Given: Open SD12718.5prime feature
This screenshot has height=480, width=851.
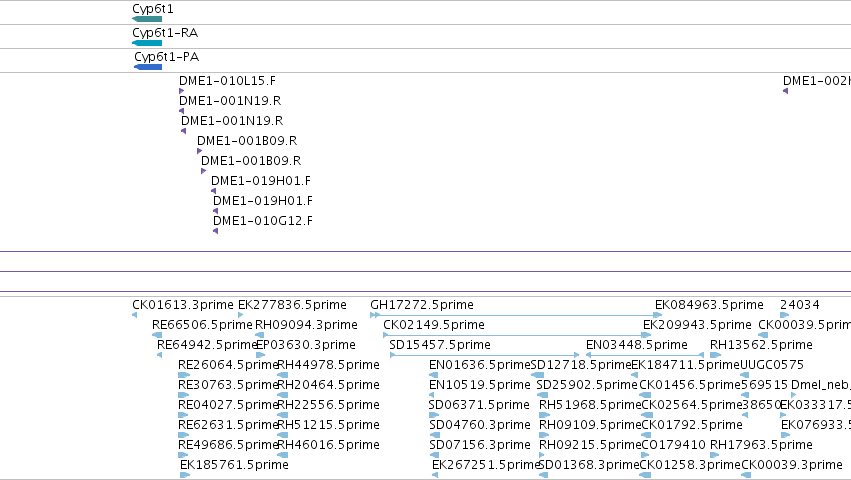Looking at the screenshot, I should click(581, 365).
